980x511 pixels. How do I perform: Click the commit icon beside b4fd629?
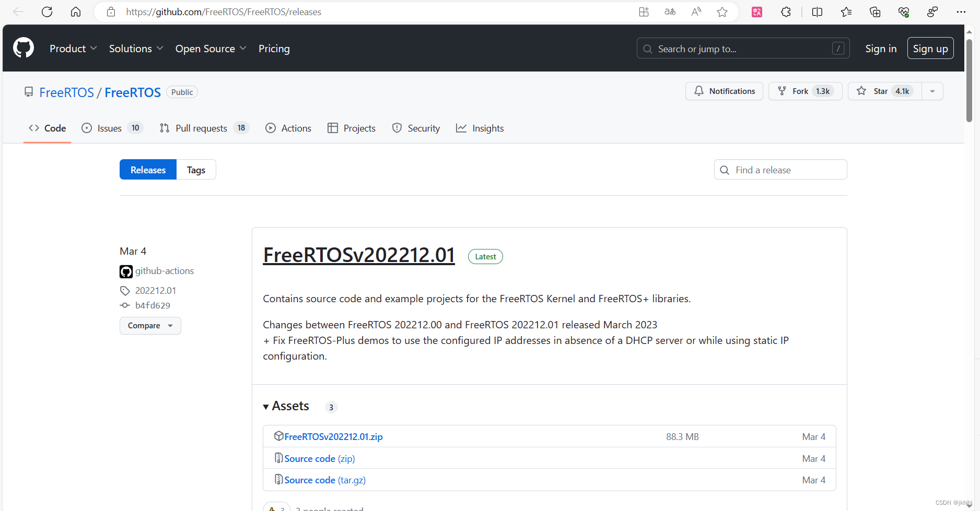(x=125, y=305)
